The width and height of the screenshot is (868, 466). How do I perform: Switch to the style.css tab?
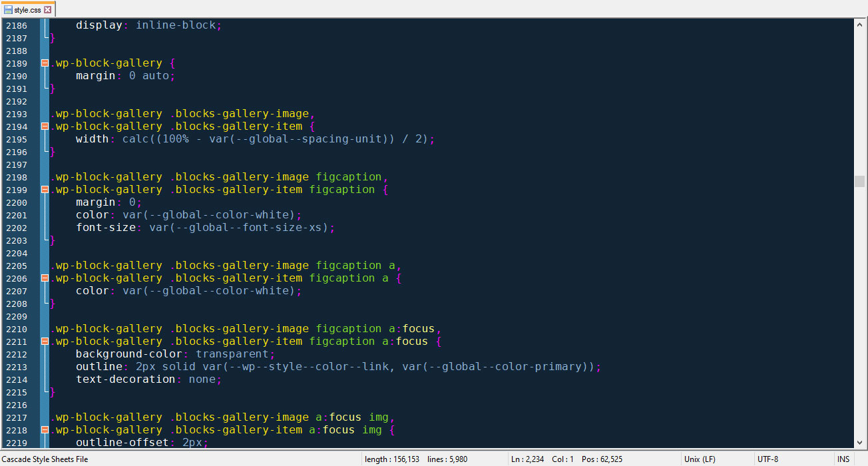pyautogui.click(x=28, y=9)
